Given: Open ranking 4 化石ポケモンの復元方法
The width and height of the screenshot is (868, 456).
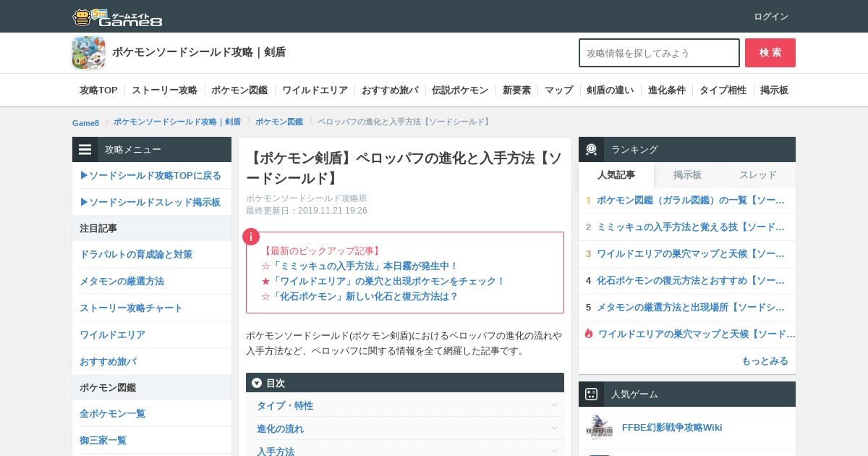Looking at the screenshot, I should coord(691,280).
